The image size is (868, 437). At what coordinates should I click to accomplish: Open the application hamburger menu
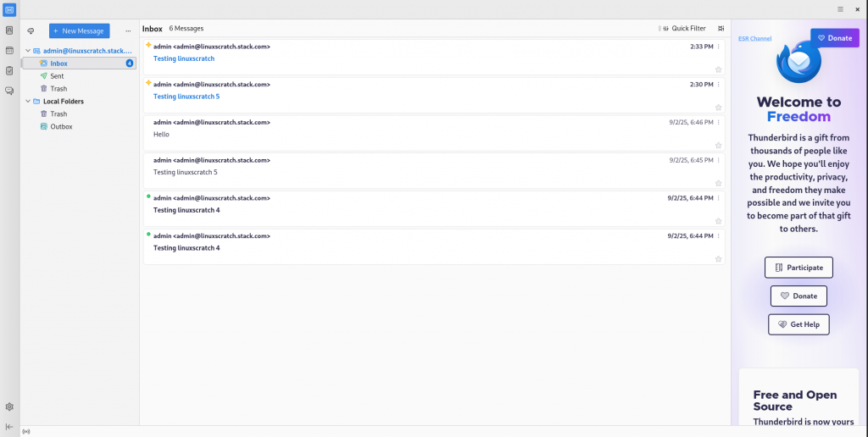point(840,9)
